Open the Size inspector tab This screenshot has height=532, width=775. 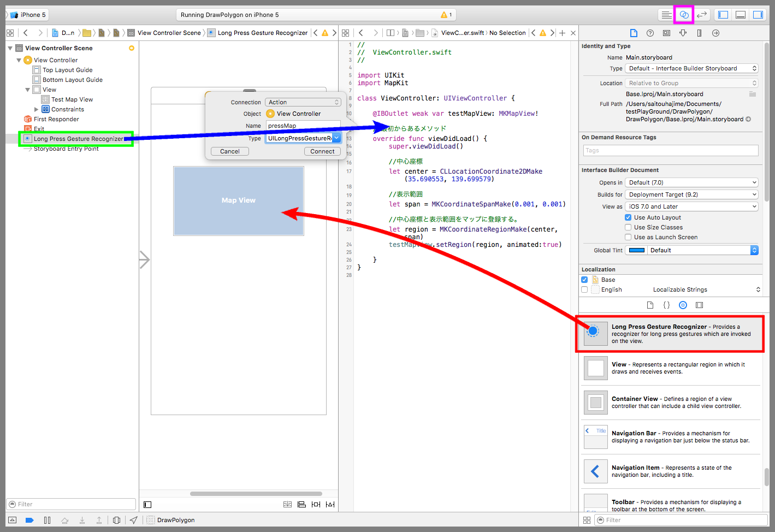(699, 33)
